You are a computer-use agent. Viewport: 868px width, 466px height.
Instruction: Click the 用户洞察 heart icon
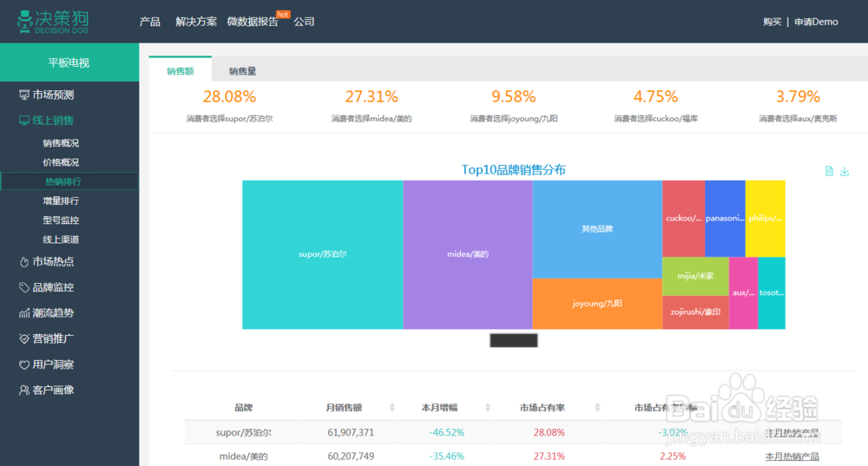click(x=23, y=364)
